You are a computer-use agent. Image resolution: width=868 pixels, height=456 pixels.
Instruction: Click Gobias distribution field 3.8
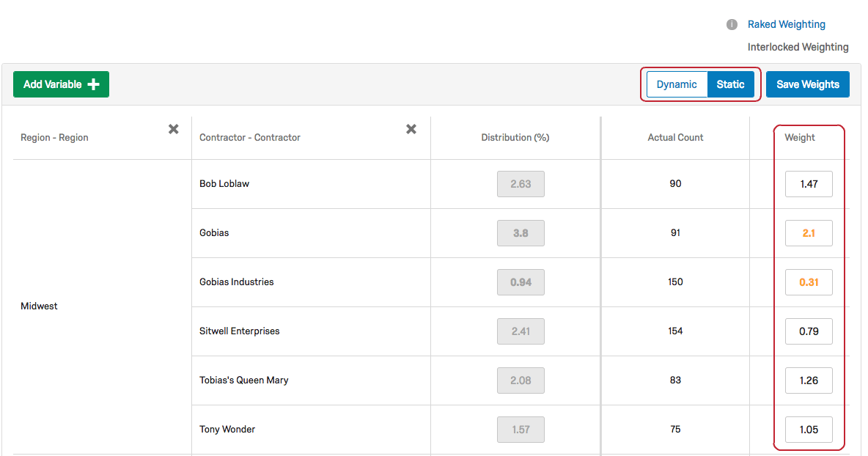[521, 233]
